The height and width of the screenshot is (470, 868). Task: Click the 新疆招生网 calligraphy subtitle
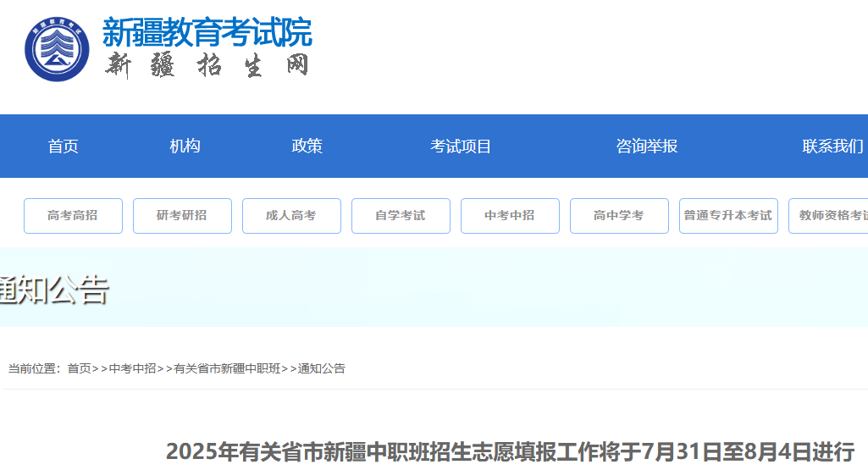pyautogui.click(x=207, y=65)
